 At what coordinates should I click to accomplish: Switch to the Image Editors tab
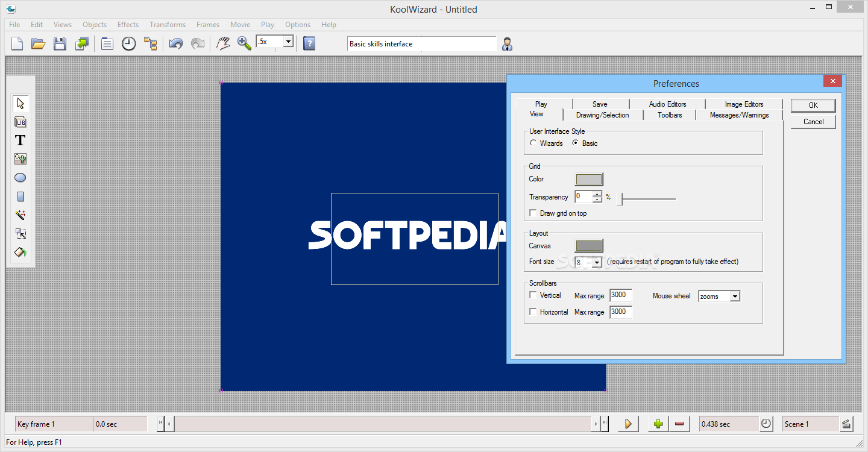pos(744,104)
